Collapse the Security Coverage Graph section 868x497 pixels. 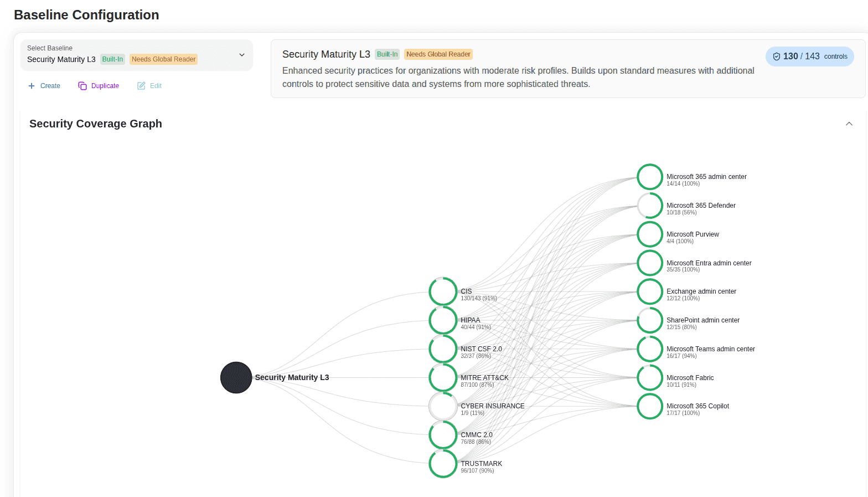tap(849, 124)
